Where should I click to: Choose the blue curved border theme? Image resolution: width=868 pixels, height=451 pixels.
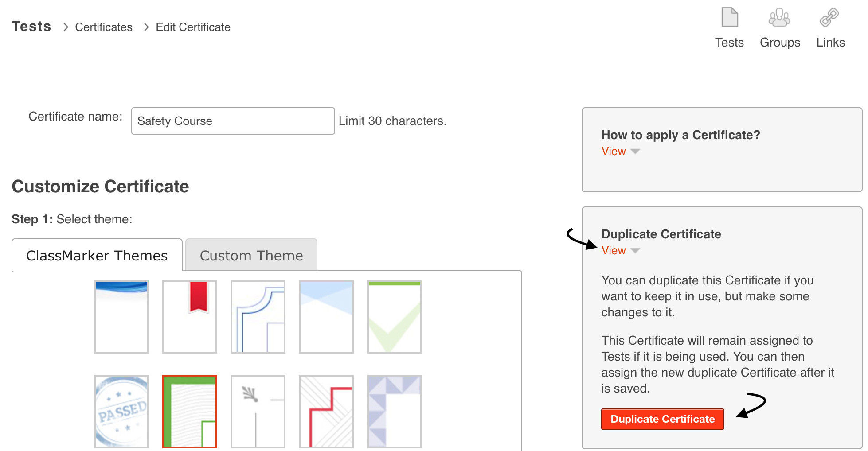pos(258,316)
